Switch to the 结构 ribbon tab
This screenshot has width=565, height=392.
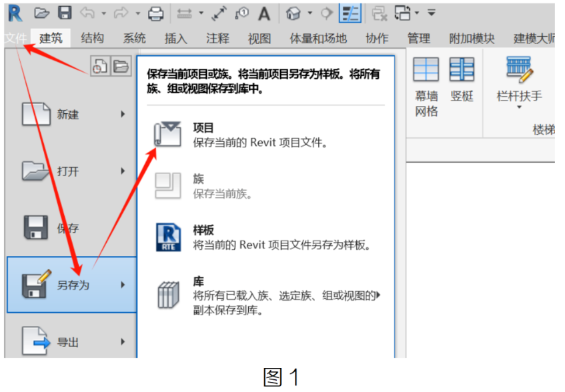tap(93, 38)
